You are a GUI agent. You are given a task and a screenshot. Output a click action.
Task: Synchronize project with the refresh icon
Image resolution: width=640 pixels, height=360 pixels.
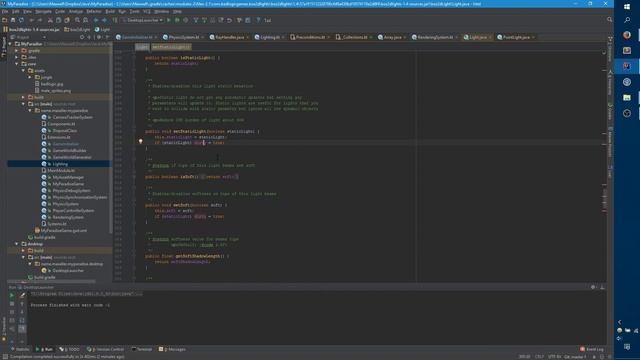click(21, 20)
